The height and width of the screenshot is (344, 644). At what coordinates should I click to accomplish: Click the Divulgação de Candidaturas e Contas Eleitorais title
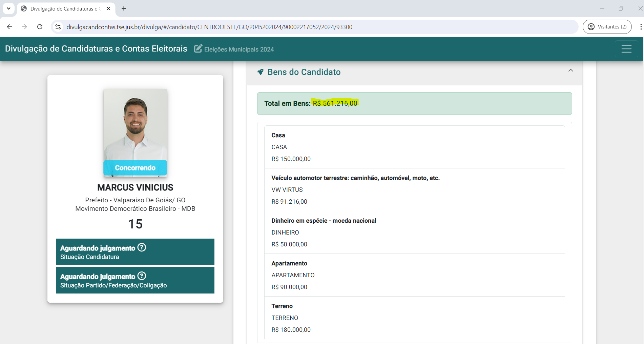[x=96, y=49]
